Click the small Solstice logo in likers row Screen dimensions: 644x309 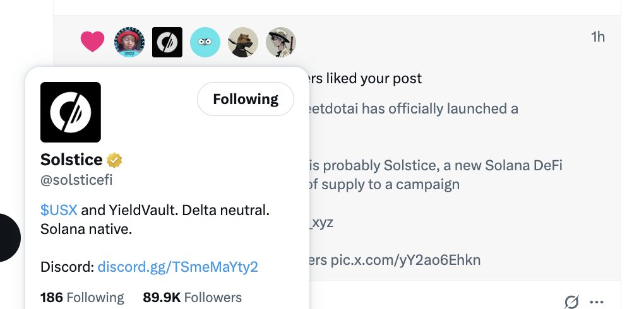coord(167,42)
